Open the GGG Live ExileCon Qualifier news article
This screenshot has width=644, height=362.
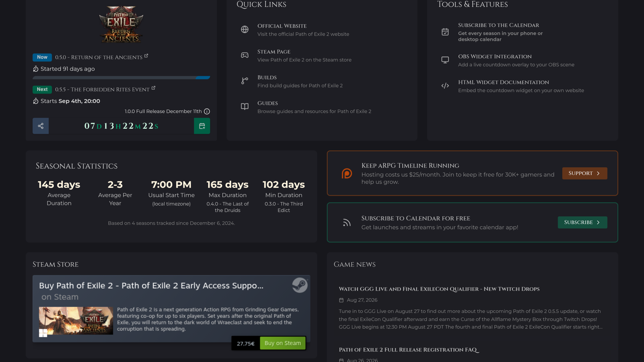coord(439,289)
